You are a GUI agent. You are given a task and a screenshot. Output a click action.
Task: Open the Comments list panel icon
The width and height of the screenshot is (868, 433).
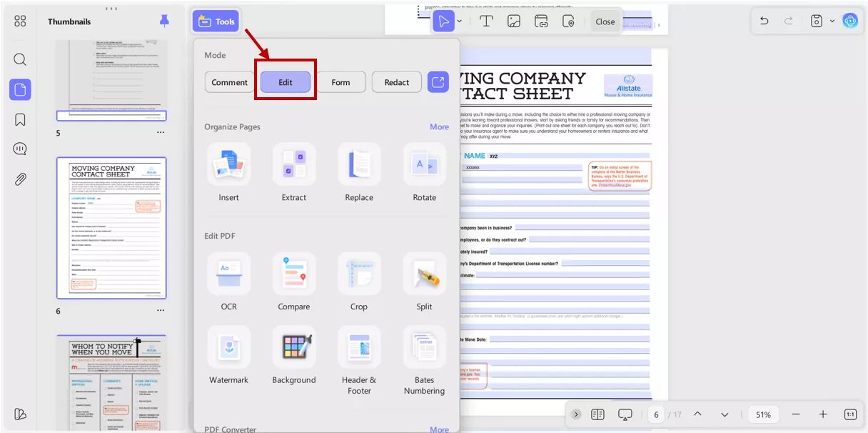pos(20,149)
